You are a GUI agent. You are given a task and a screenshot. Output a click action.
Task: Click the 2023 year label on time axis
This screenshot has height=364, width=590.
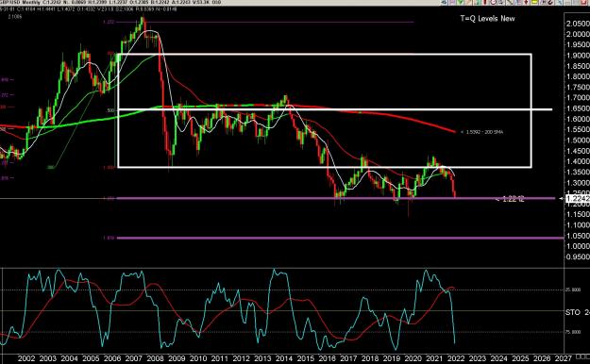(x=478, y=358)
